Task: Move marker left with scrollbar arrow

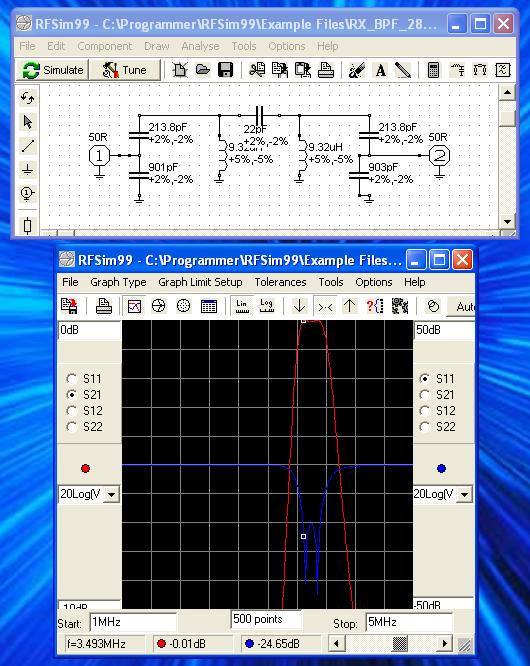Action: [336, 643]
